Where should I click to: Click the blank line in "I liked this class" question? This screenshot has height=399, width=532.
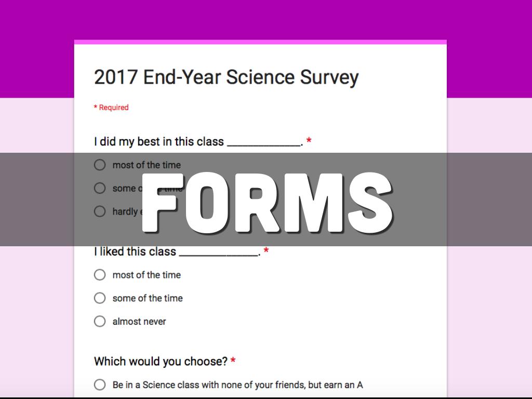click(218, 254)
